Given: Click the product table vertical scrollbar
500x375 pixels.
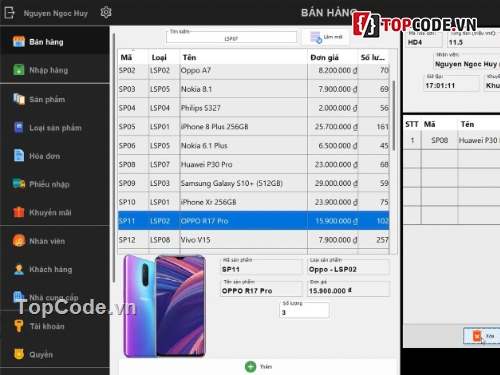Looking at the screenshot, I should click(394, 115).
